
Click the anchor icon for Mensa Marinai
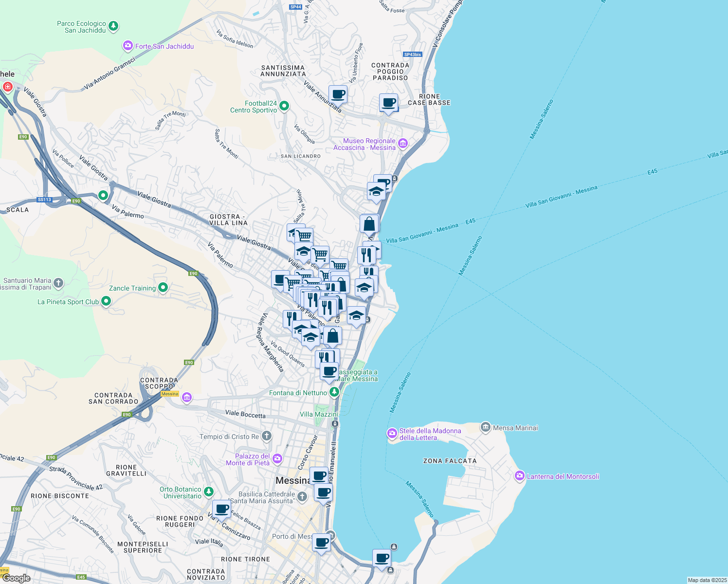click(x=486, y=427)
